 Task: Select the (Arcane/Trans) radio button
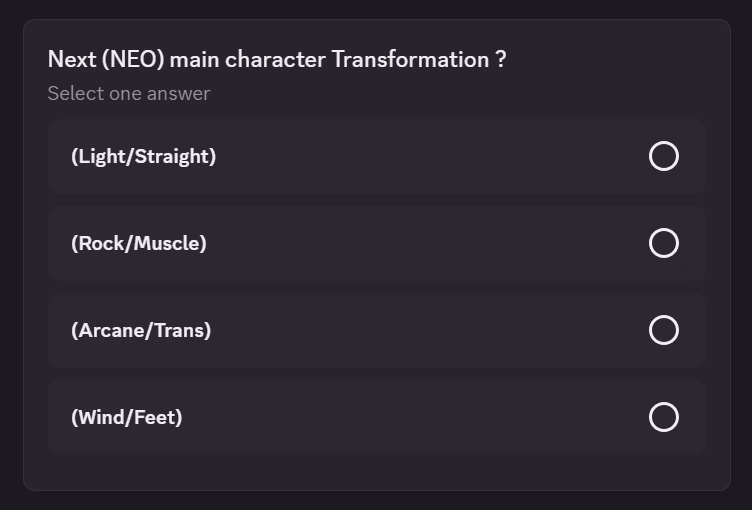664,330
